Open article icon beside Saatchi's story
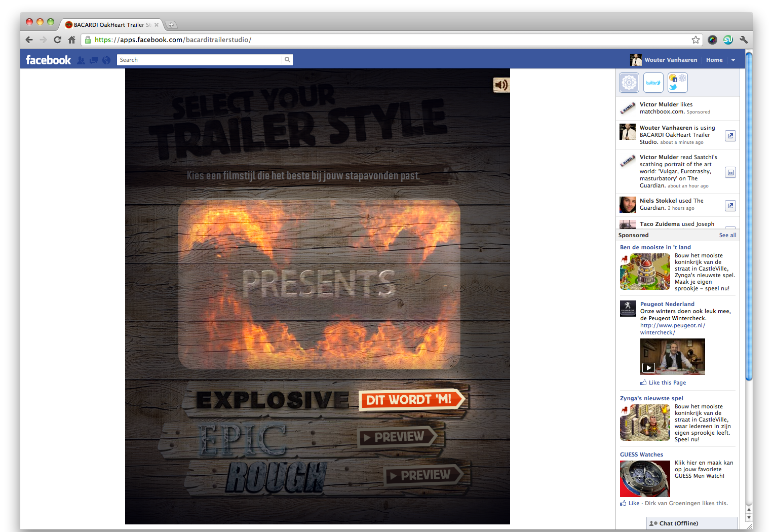Image resolution: width=773 pixels, height=532 pixels. (730, 172)
